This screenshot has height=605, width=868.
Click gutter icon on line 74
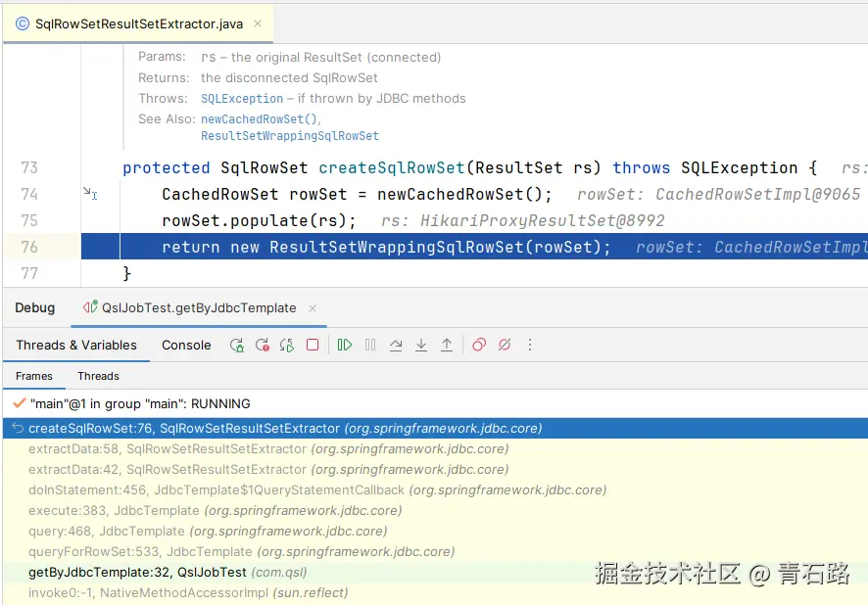point(90,193)
